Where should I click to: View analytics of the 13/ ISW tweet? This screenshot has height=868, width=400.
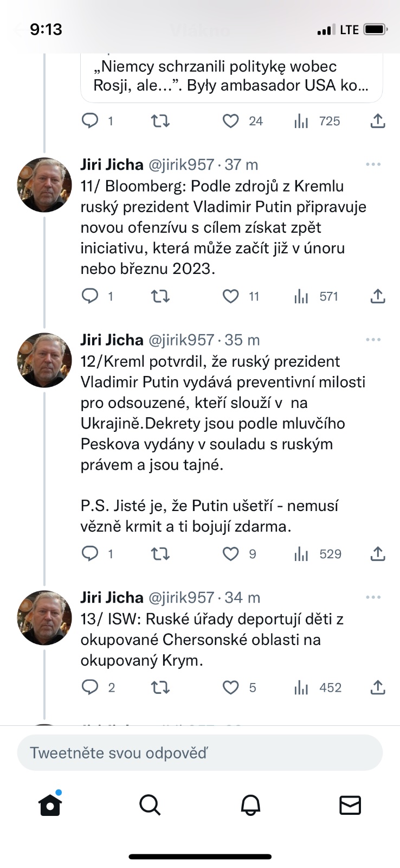301,688
